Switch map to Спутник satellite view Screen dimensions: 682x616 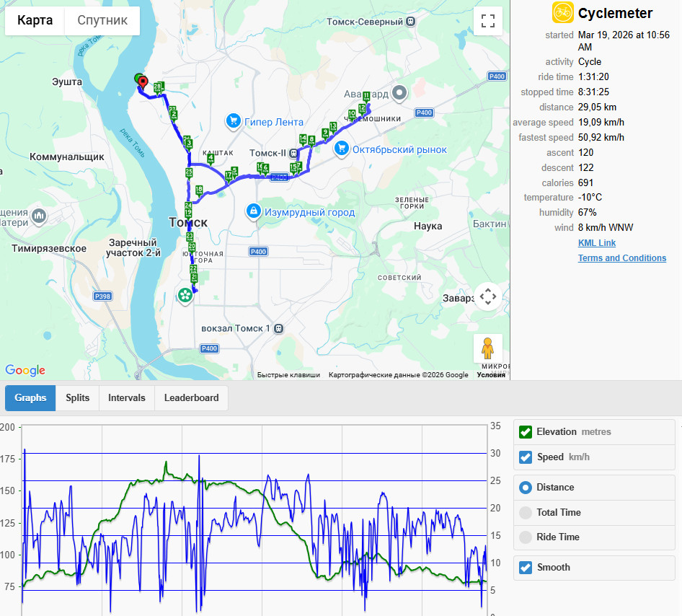click(x=102, y=20)
